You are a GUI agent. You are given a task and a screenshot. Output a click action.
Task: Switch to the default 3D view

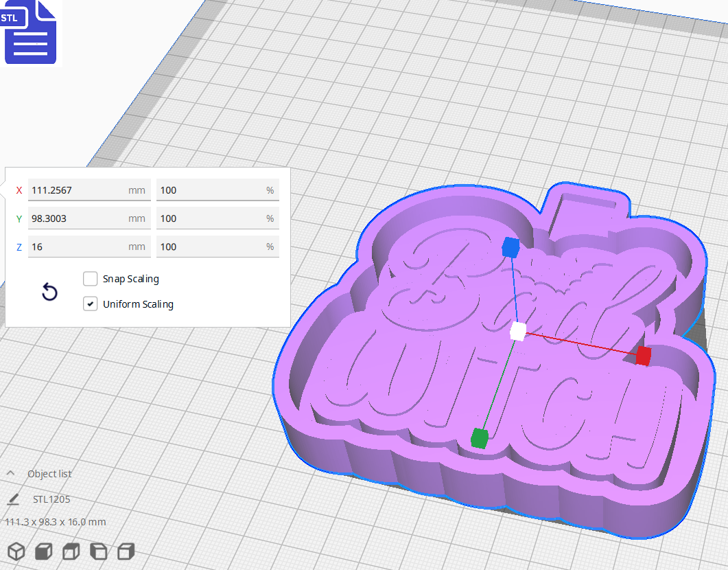tap(16, 551)
